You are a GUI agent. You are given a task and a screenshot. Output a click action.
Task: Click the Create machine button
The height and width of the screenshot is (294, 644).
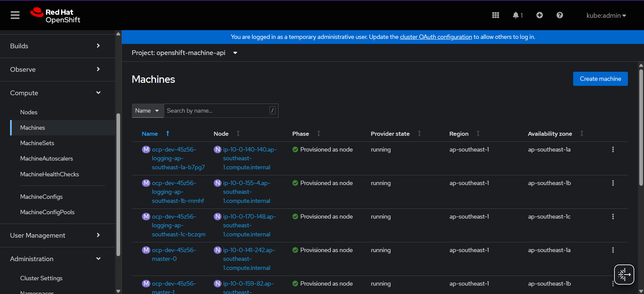(x=600, y=79)
